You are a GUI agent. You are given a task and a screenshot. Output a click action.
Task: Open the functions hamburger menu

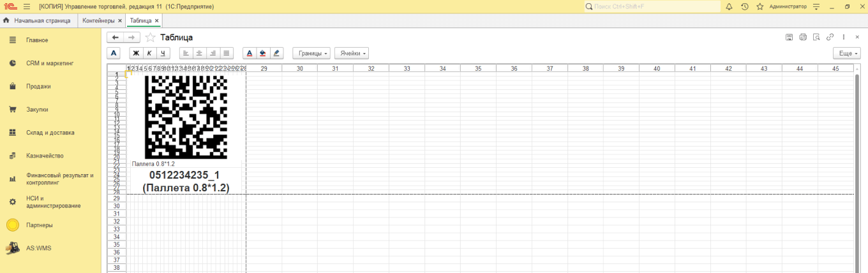(x=27, y=6)
